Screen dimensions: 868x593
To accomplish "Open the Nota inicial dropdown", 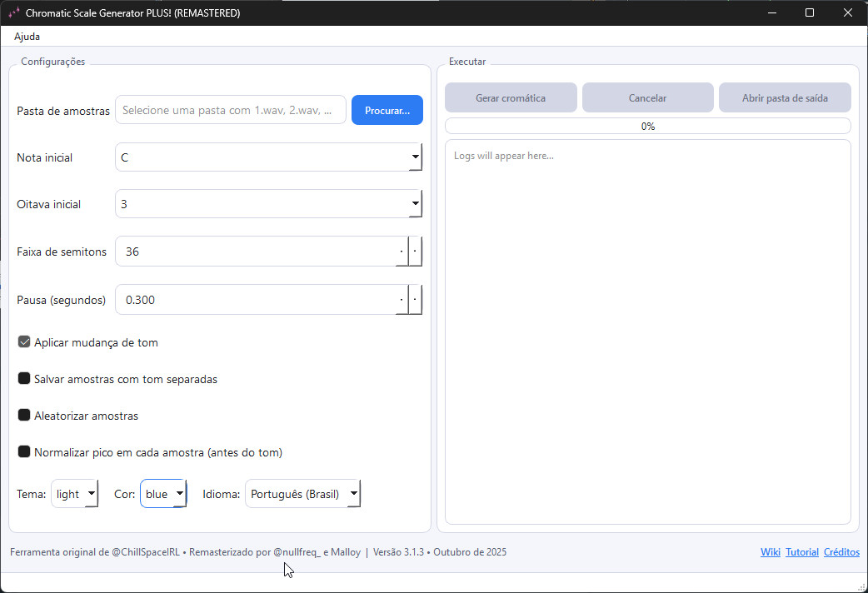I will (x=268, y=157).
